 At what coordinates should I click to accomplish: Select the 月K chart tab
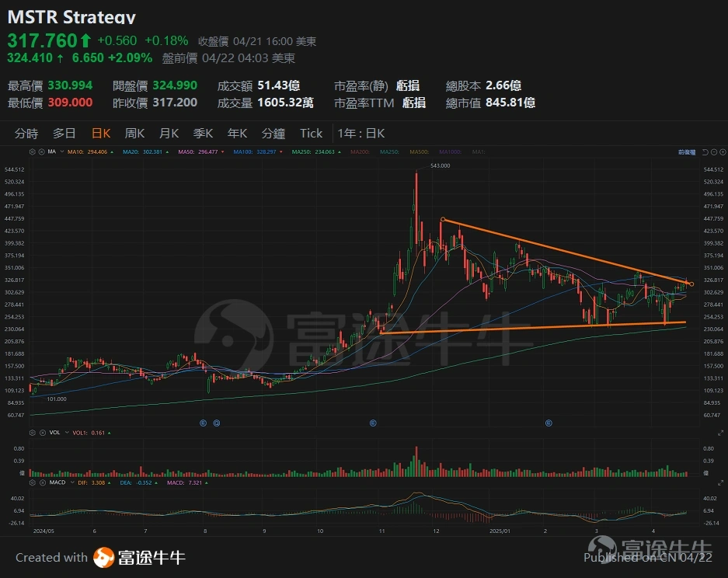pos(169,134)
